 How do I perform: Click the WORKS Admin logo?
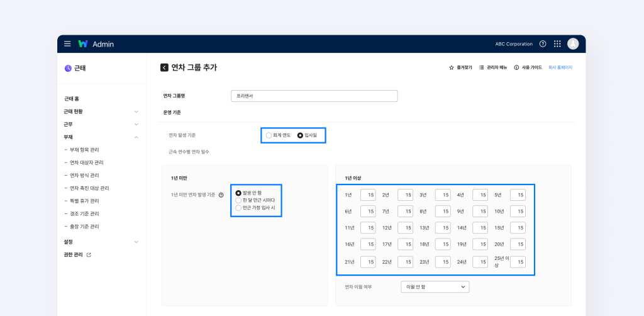click(x=96, y=44)
